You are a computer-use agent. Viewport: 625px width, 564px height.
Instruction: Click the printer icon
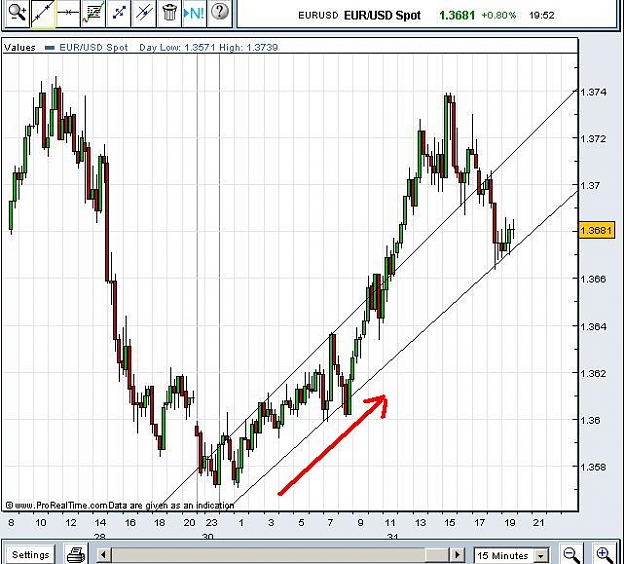coord(76,554)
